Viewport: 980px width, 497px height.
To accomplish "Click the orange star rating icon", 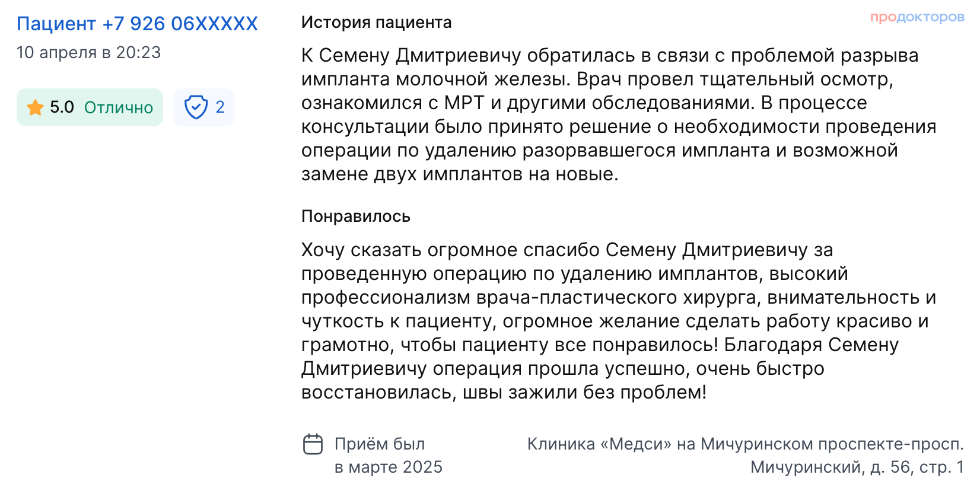I will tap(36, 107).
